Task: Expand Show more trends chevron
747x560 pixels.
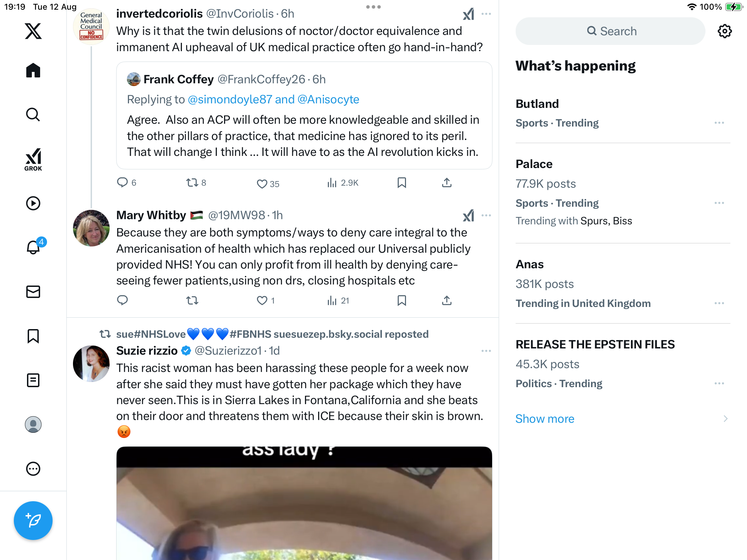Action: click(x=725, y=419)
